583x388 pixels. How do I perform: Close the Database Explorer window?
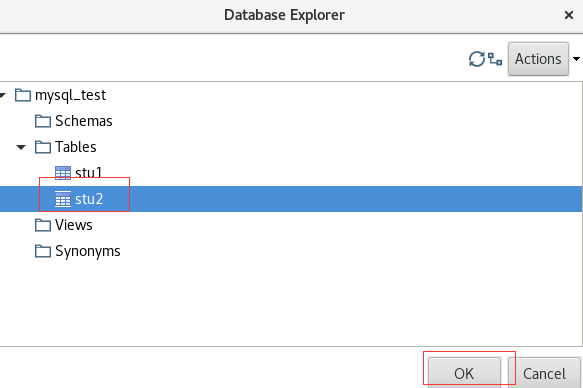(568, 15)
